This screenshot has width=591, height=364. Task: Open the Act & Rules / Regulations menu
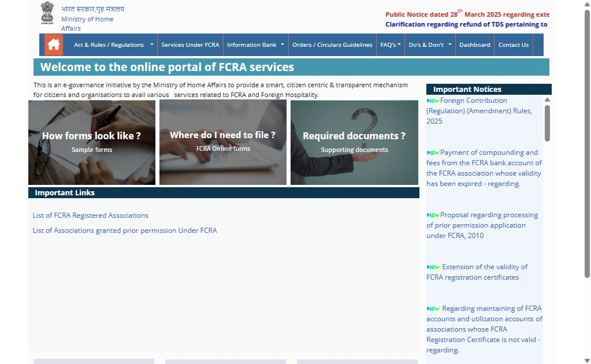pyautogui.click(x=109, y=45)
